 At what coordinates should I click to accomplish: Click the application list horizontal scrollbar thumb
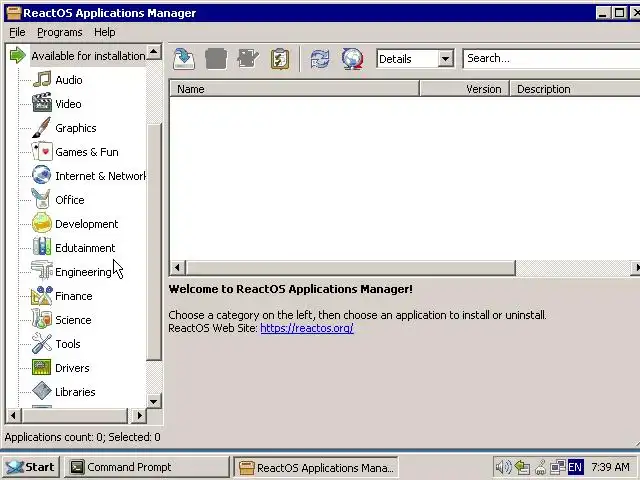click(350, 268)
